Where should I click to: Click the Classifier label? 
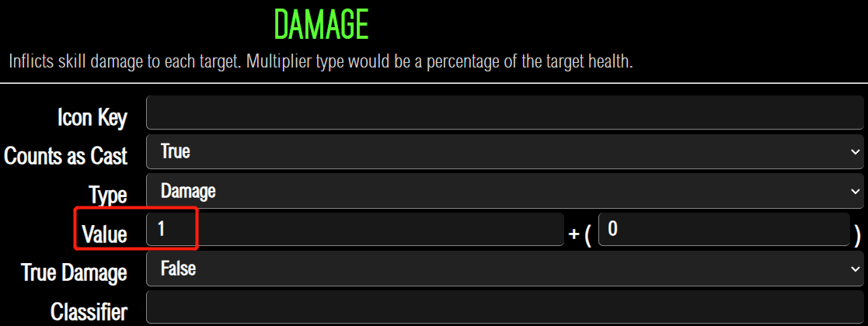tap(89, 311)
